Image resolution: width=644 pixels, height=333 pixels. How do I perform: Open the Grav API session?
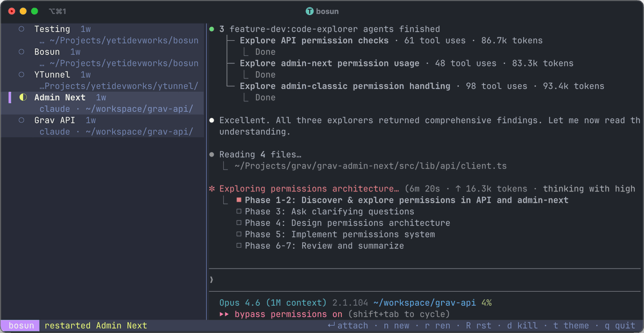tap(103, 126)
